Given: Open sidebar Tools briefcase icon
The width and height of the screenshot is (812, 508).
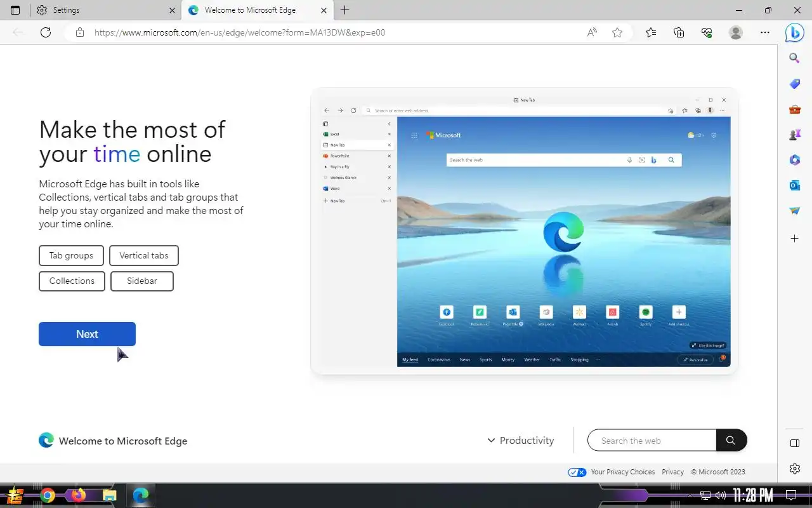Looking at the screenshot, I should (x=795, y=109).
